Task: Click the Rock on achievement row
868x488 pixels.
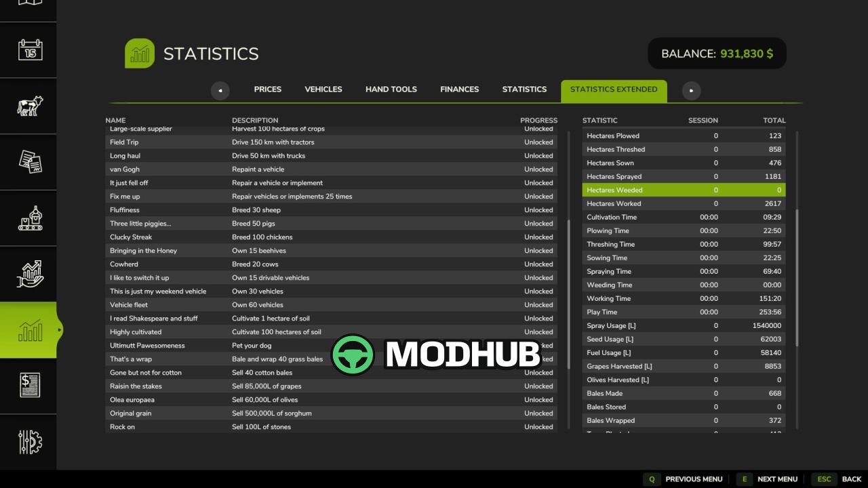Action: coord(332,427)
